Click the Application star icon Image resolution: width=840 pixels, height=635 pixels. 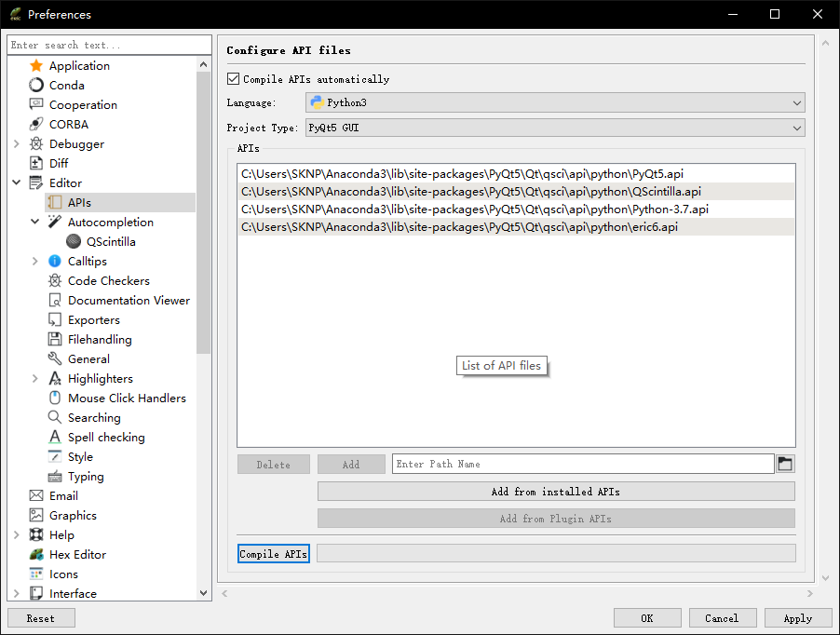click(36, 66)
